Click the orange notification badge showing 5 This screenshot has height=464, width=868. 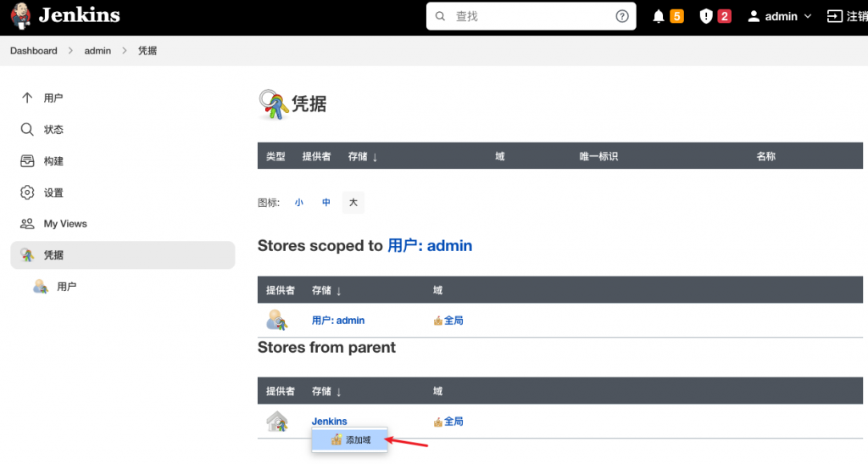pos(676,16)
